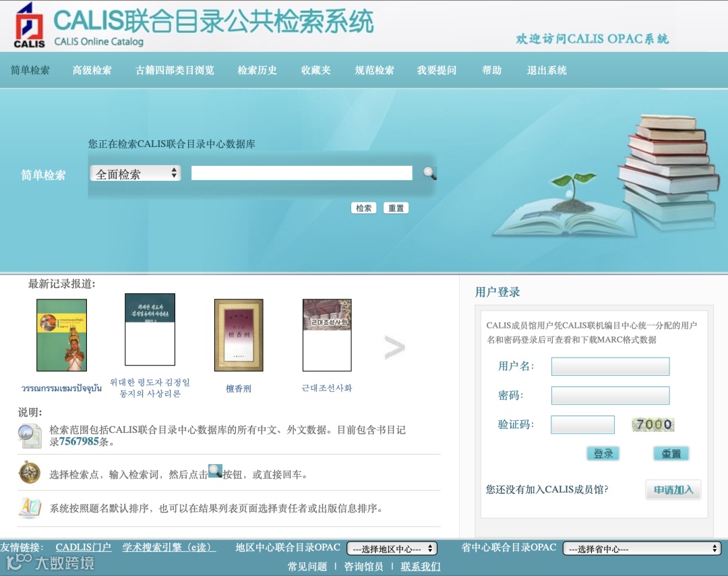728x576 pixels.
Task: Click the 申请加入 button
Action: click(x=673, y=490)
